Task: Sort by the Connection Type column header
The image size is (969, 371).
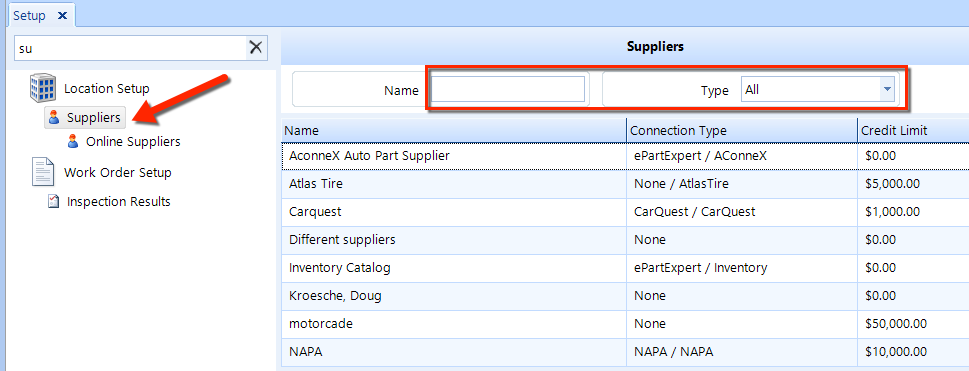Action: [x=742, y=130]
